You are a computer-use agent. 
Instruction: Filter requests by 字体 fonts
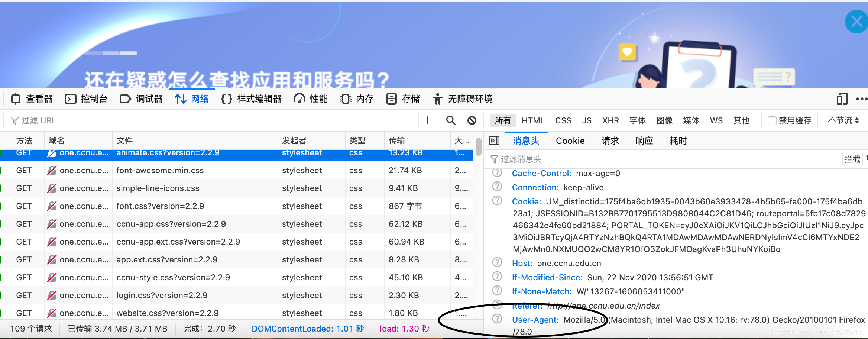click(638, 120)
